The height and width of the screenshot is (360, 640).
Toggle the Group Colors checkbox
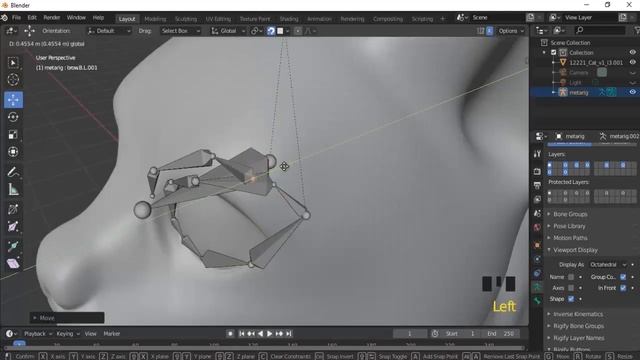(x=623, y=277)
